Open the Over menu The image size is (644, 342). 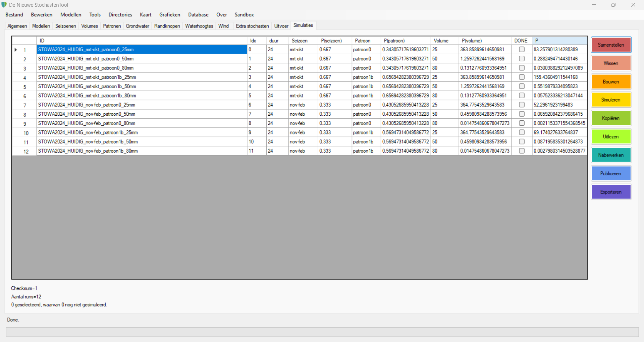tap(222, 15)
